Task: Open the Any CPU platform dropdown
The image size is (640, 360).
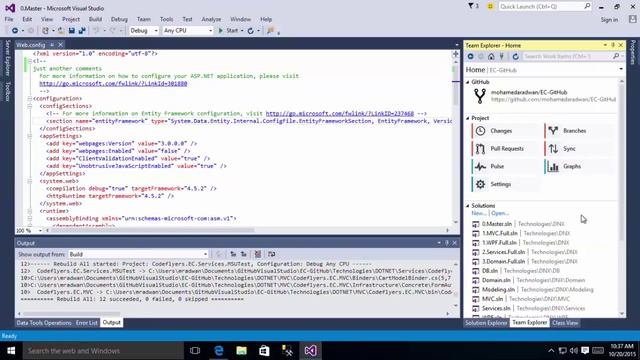Action: pos(188,31)
